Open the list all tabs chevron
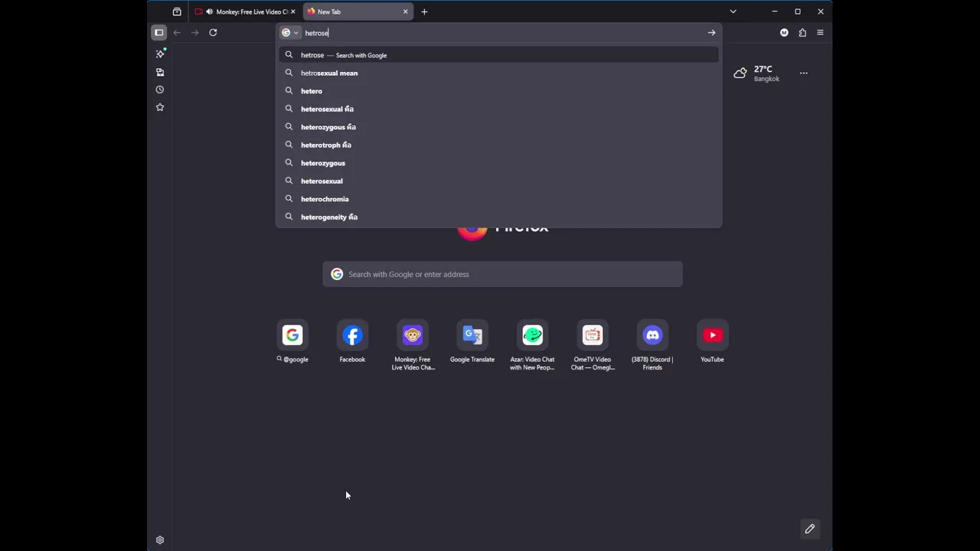 733,11
